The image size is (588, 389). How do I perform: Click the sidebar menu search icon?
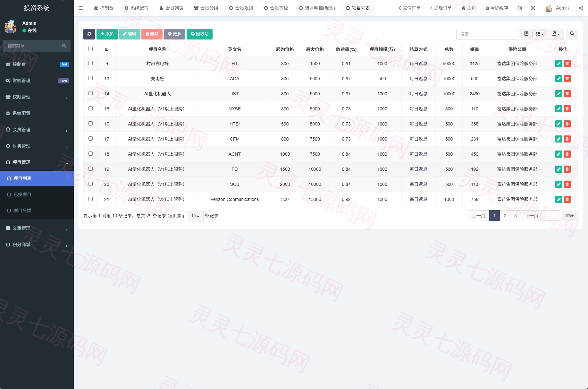[64, 46]
